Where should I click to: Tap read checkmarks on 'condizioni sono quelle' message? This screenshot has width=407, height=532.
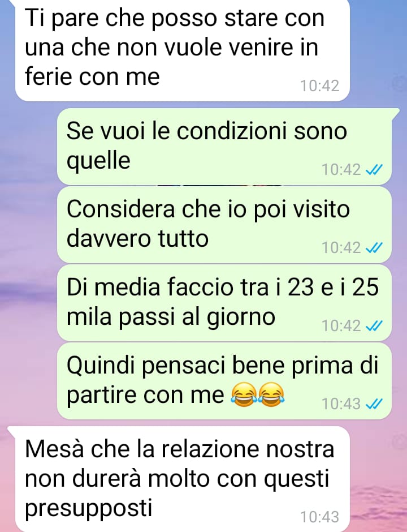pos(374,169)
